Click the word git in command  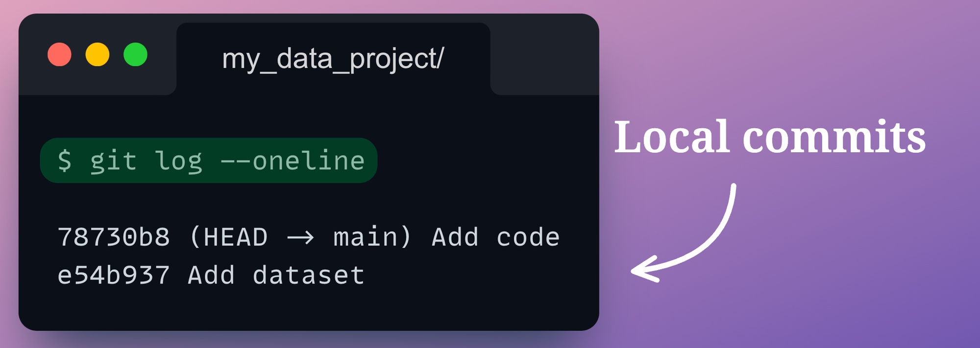[113, 161]
